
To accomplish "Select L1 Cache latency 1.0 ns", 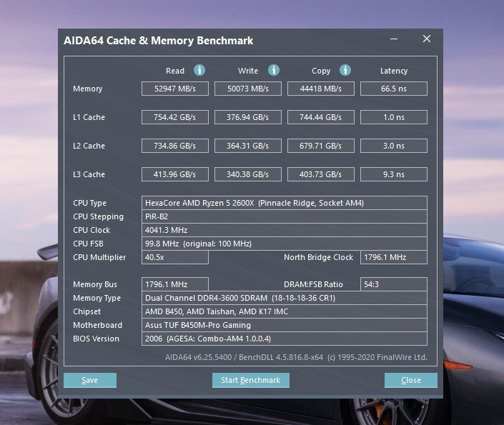I will tap(394, 117).
